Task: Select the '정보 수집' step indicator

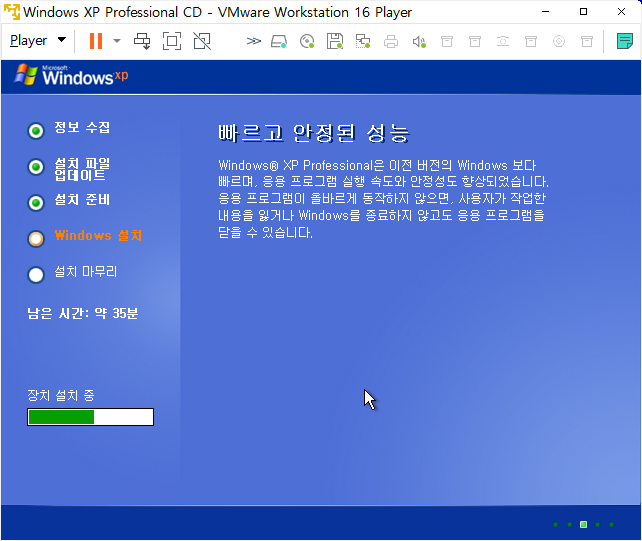Action: click(x=36, y=131)
